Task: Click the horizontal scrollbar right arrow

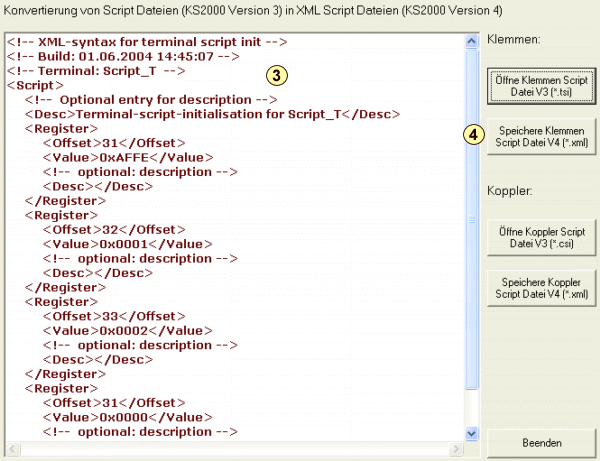Action: [456, 448]
